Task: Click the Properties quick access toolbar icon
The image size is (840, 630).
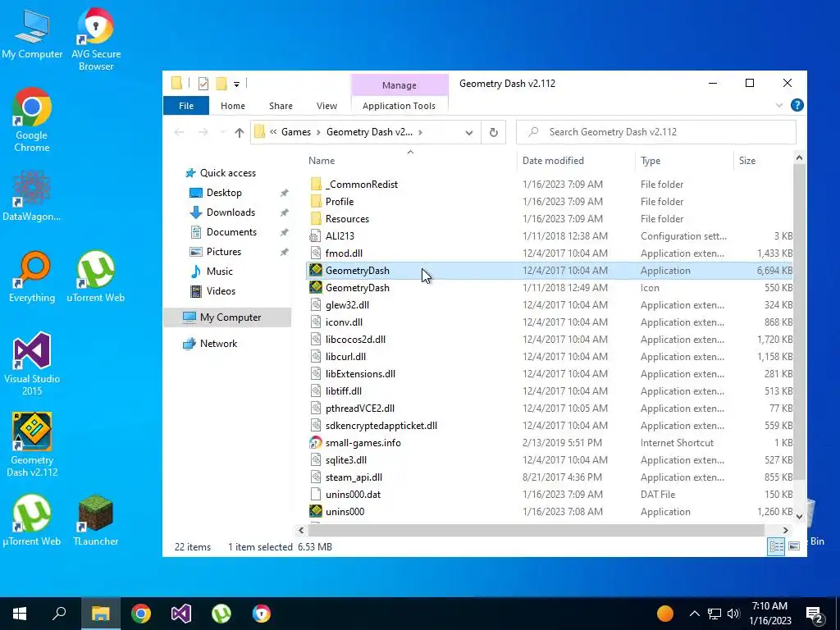Action: click(x=203, y=84)
